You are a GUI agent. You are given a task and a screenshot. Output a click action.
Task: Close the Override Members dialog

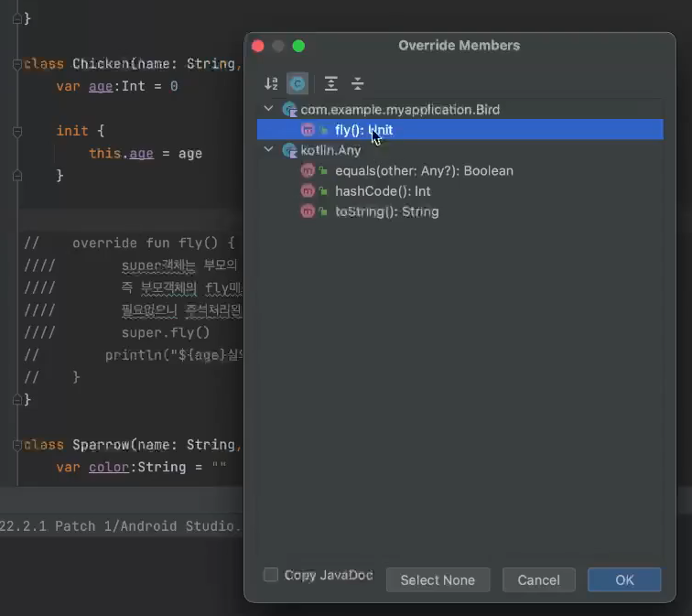[x=258, y=46]
